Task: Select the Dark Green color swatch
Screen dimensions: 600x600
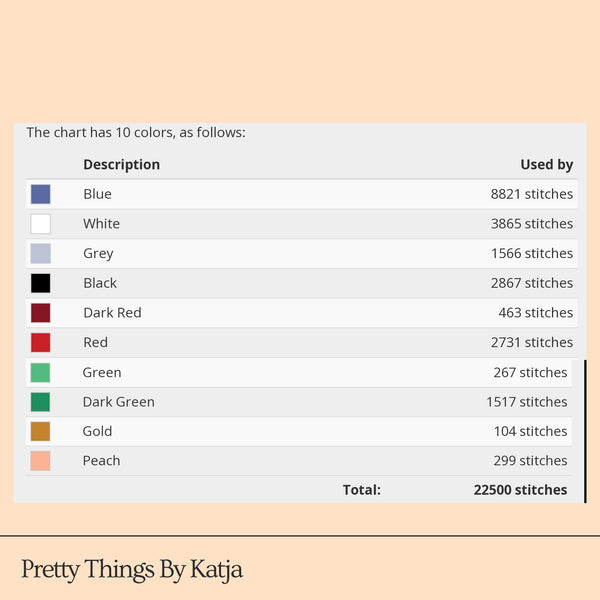Action: [x=40, y=402]
